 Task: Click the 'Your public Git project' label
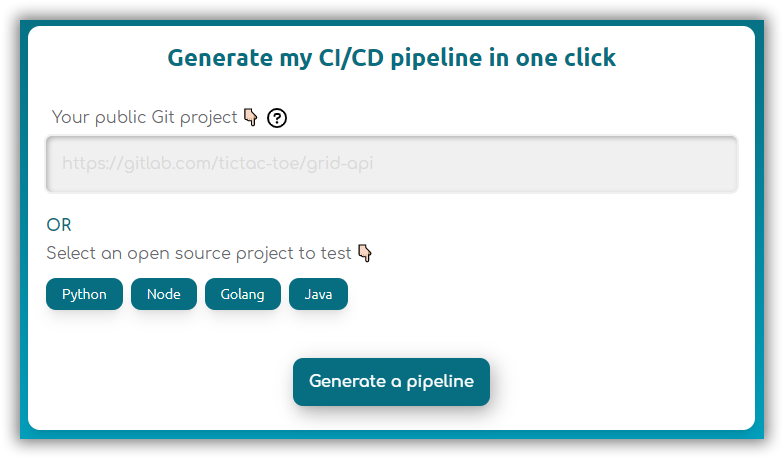point(145,118)
